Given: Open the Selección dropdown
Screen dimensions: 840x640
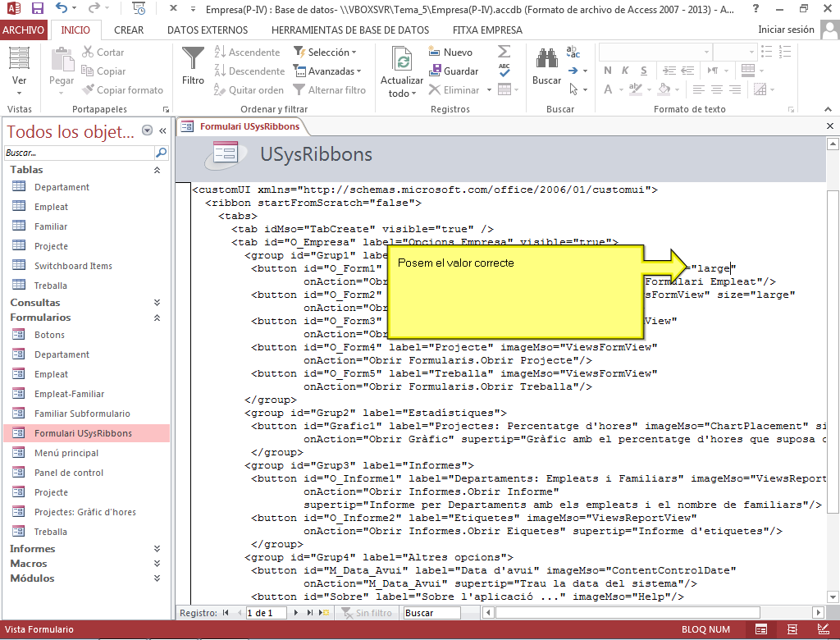Looking at the screenshot, I should 325,52.
